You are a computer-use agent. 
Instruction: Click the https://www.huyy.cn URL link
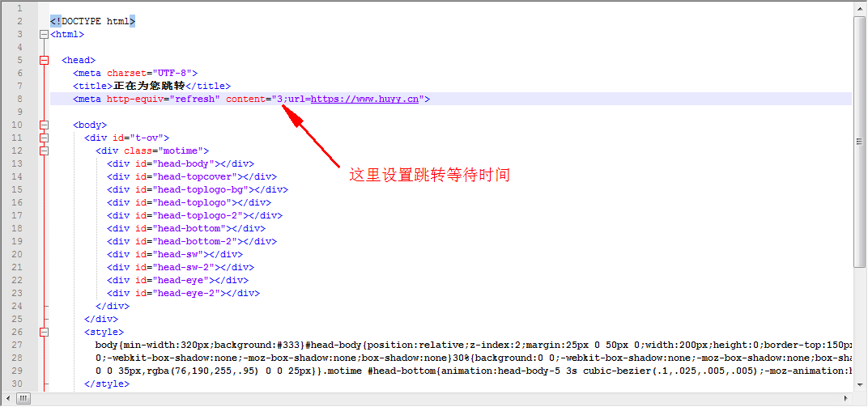coord(364,99)
